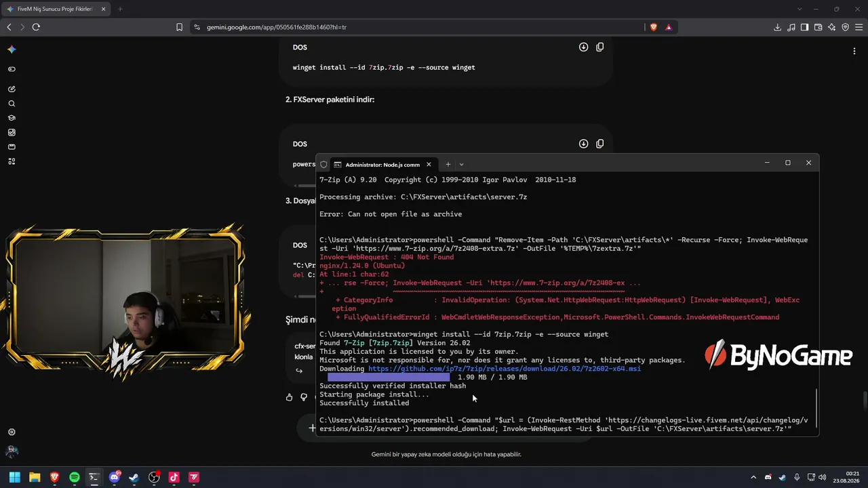The image size is (868, 488).
Task: Click the "2. FXServer paketini indir:" heading
Action: tap(330, 100)
